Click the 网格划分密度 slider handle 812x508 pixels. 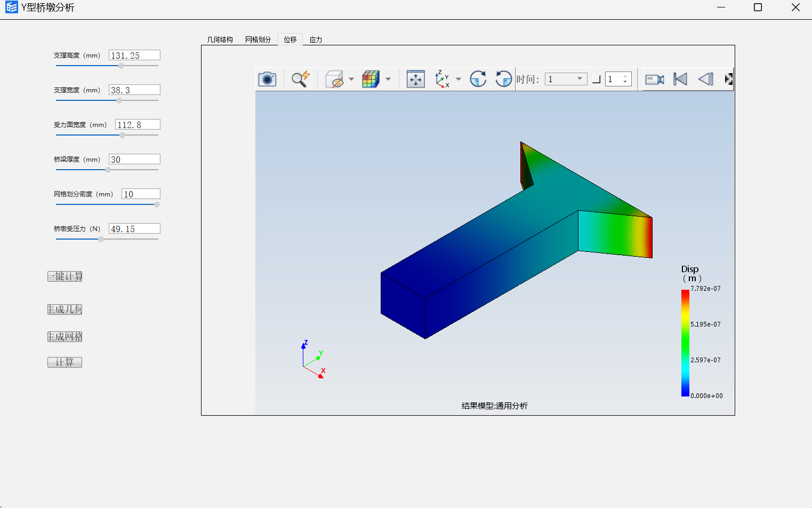coord(157,204)
